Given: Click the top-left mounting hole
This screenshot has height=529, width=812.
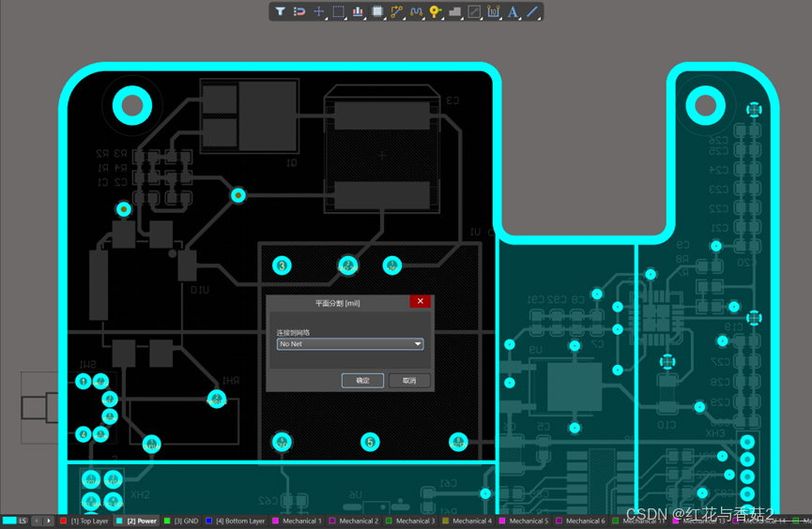Looking at the screenshot, I should click(x=132, y=106).
